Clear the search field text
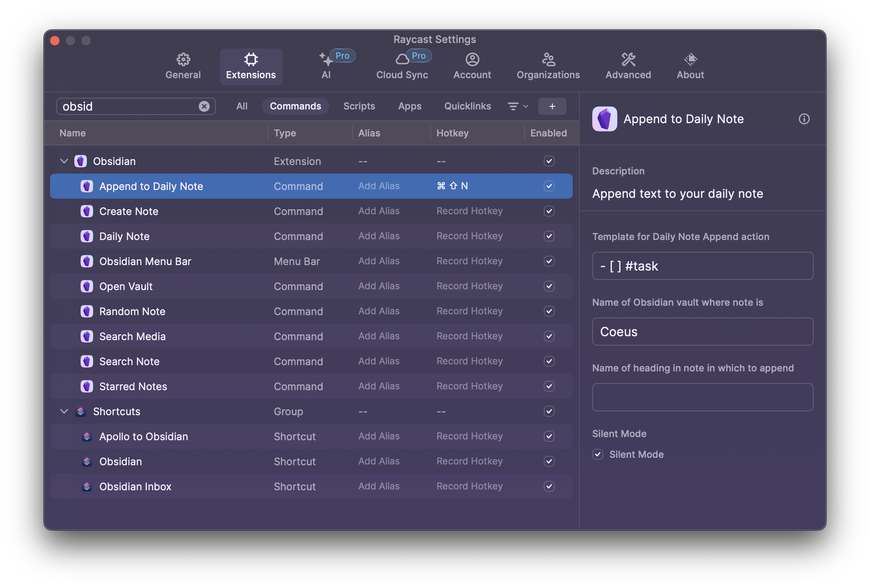The height and width of the screenshot is (588, 870). [x=204, y=106]
